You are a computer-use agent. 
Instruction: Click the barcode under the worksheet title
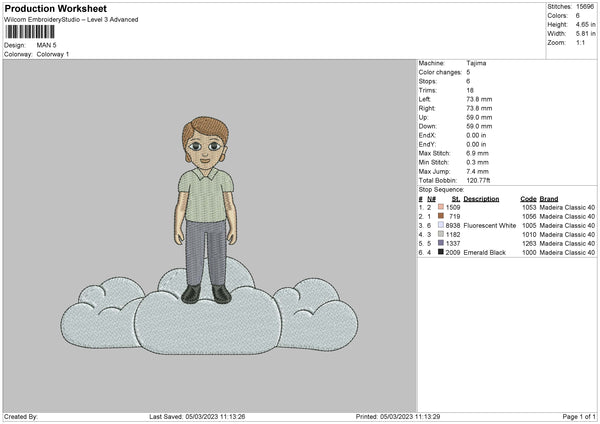point(29,32)
